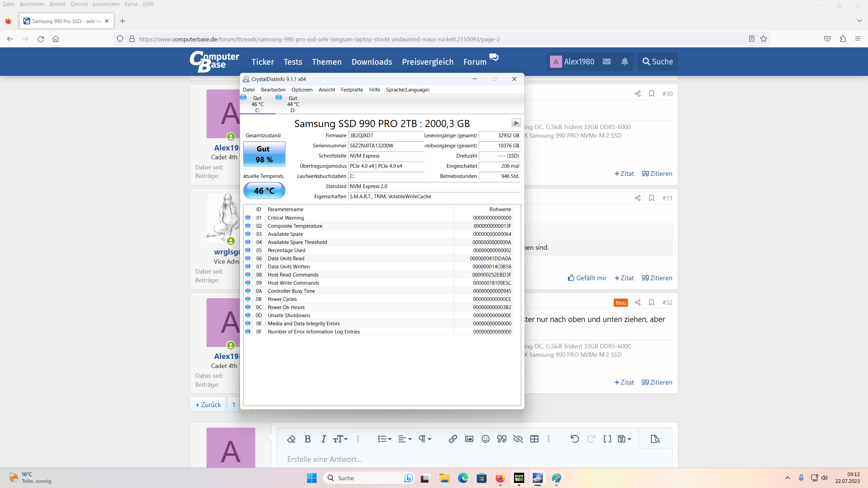Click the +Zitat link on post #30
The image size is (868, 488).
[x=624, y=174]
